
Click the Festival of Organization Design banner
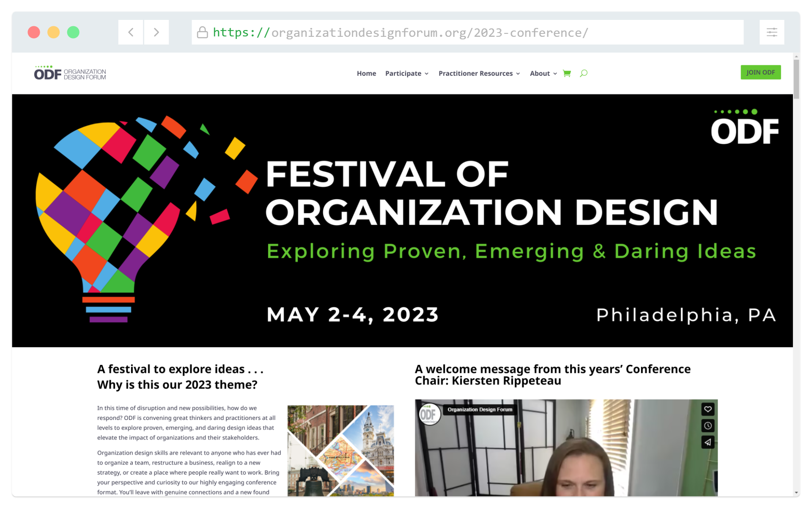402,221
